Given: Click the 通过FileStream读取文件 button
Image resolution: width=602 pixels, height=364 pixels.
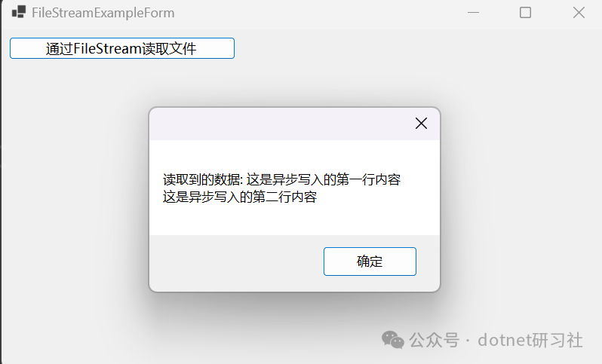Looking at the screenshot, I should (122, 48).
